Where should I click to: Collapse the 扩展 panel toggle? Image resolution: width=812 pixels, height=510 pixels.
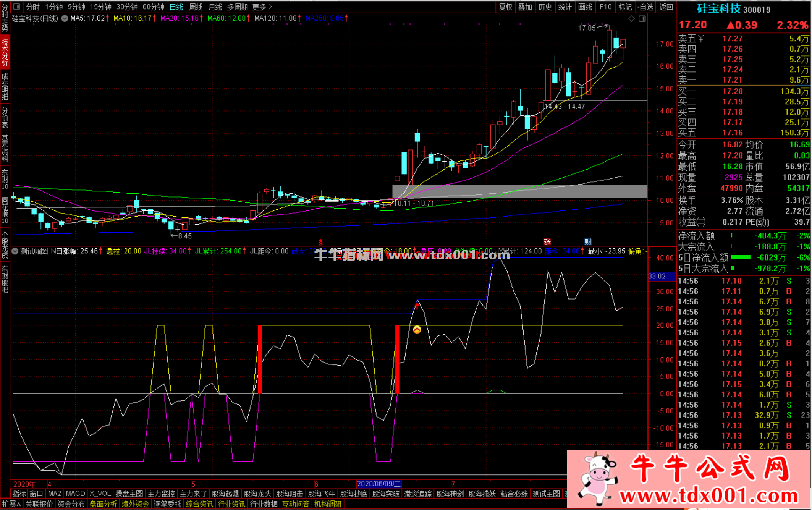(11, 504)
